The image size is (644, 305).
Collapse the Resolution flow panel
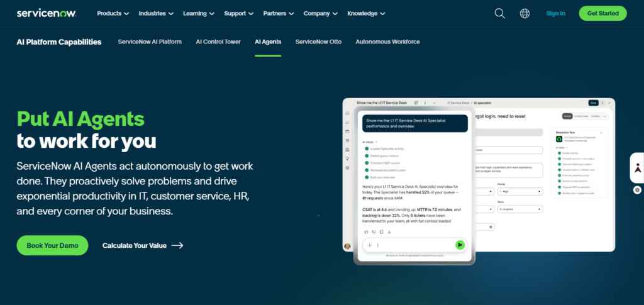pyautogui.click(x=601, y=133)
